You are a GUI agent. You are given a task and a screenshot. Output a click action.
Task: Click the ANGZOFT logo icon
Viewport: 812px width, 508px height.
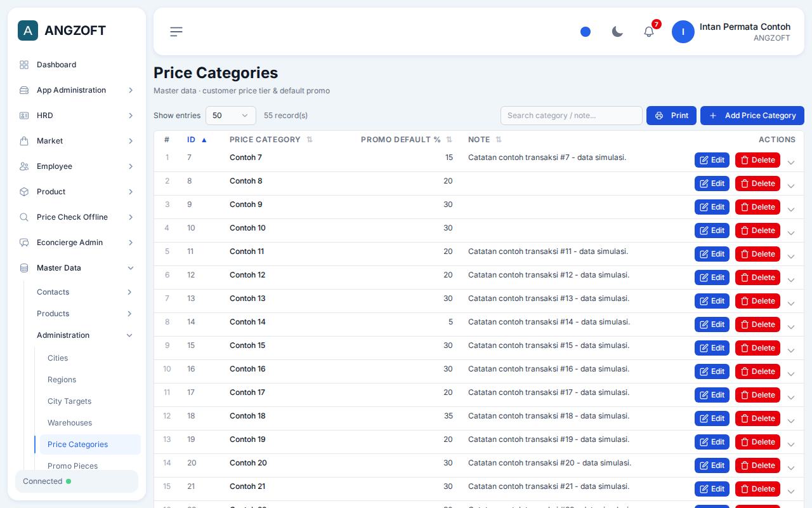click(28, 30)
